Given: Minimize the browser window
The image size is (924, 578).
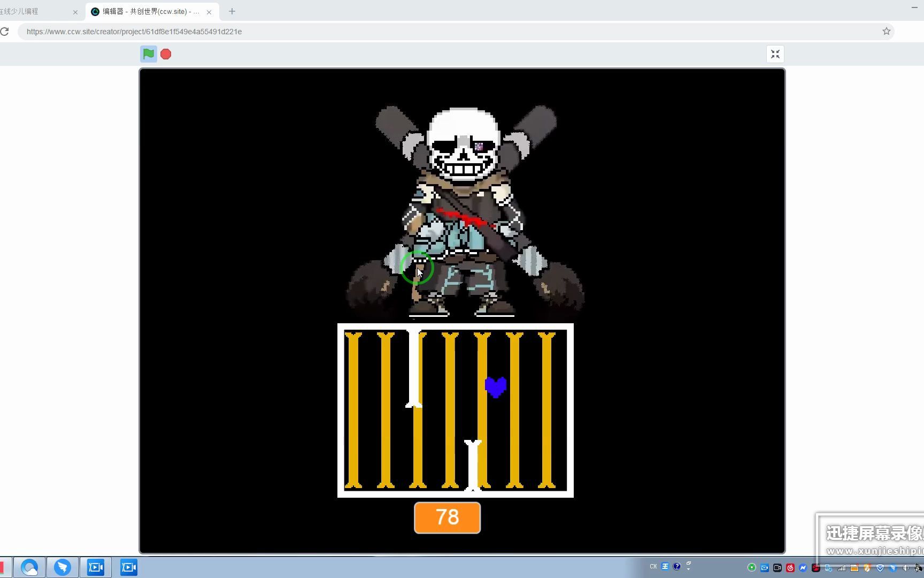Looking at the screenshot, I should tap(914, 7).
